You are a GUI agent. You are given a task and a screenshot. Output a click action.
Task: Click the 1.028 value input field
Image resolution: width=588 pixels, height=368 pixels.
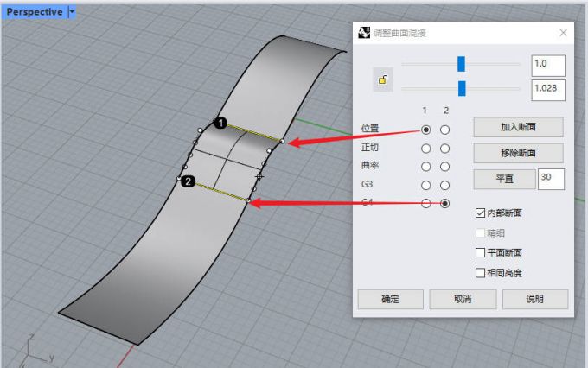pos(548,91)
